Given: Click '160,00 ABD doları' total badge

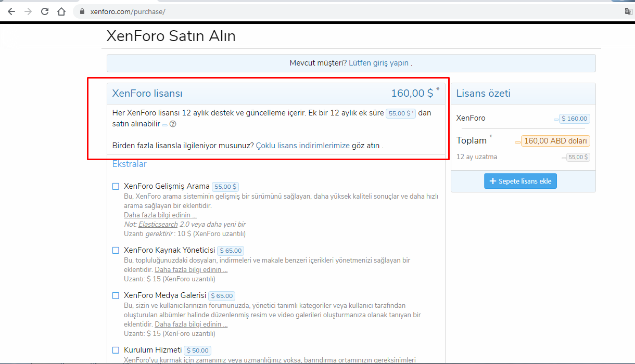Looking at the screenshot, I should click(555, 141).
